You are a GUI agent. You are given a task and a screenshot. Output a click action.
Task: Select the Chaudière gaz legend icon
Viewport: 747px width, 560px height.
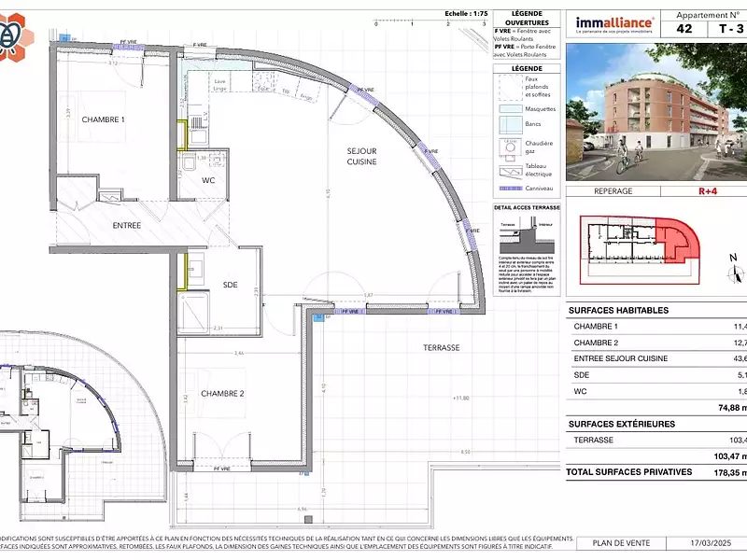[510, 147]
